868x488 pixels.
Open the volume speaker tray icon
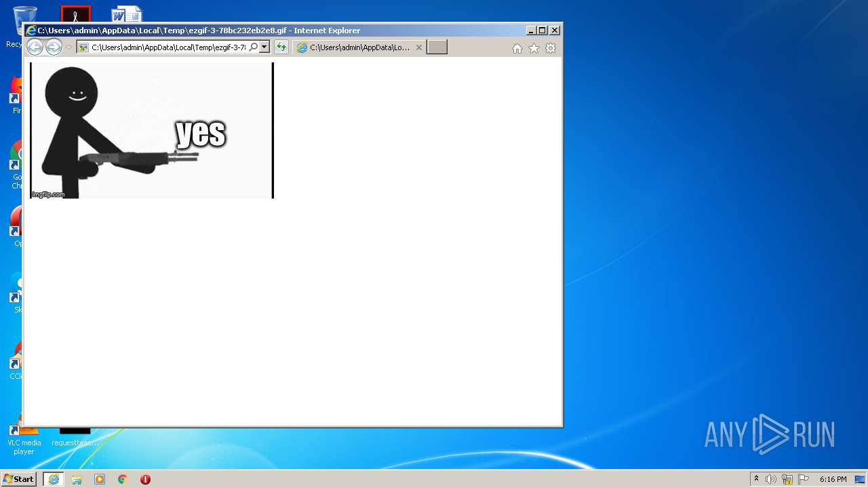771,479
